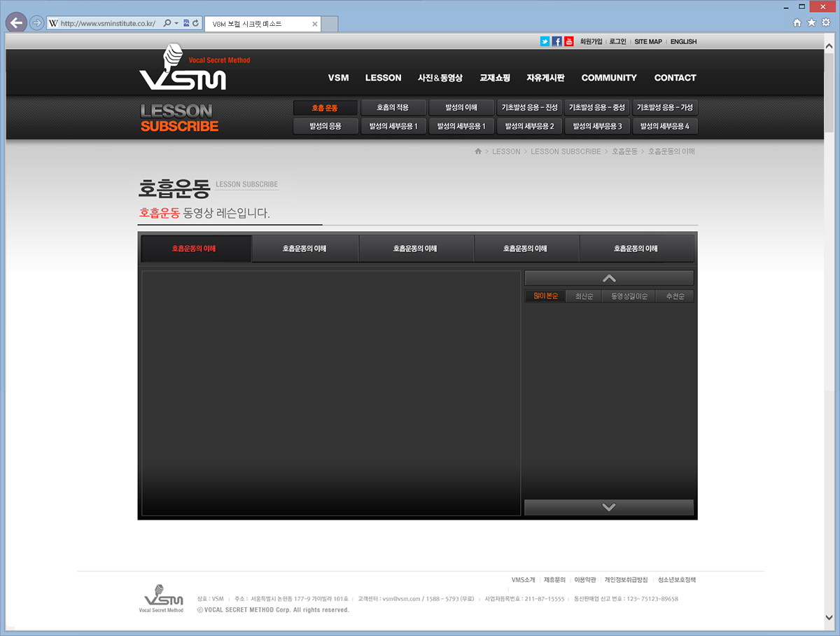
Task: Click the browser back arrow button
Action: tap(16, 23)
